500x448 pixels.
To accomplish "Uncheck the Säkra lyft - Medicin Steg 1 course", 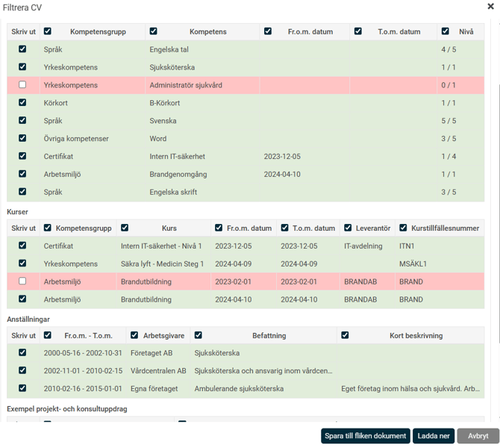I will (22, 264).
